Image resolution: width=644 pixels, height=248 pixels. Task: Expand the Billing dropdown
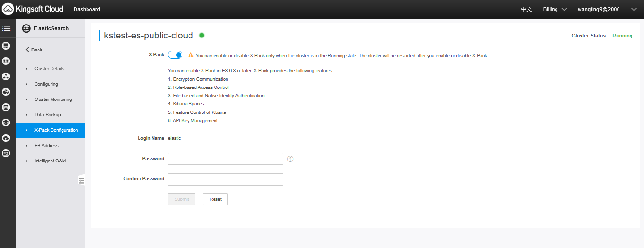(x=555, y=9)
